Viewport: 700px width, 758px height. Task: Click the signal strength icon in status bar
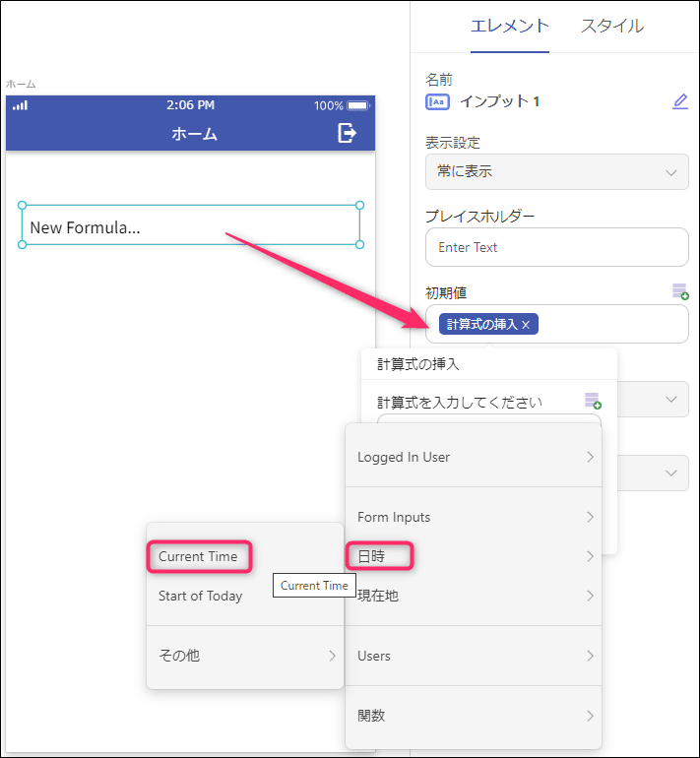[x=21, y=105]
